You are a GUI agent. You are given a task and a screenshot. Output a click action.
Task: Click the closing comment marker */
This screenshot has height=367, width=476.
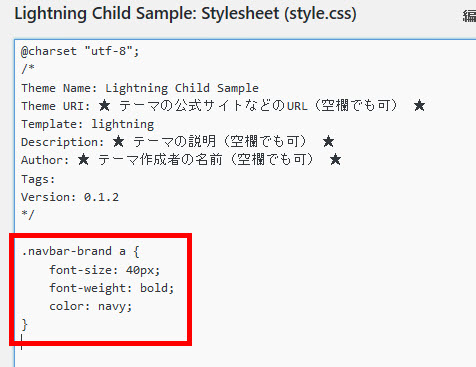point(28,215)
